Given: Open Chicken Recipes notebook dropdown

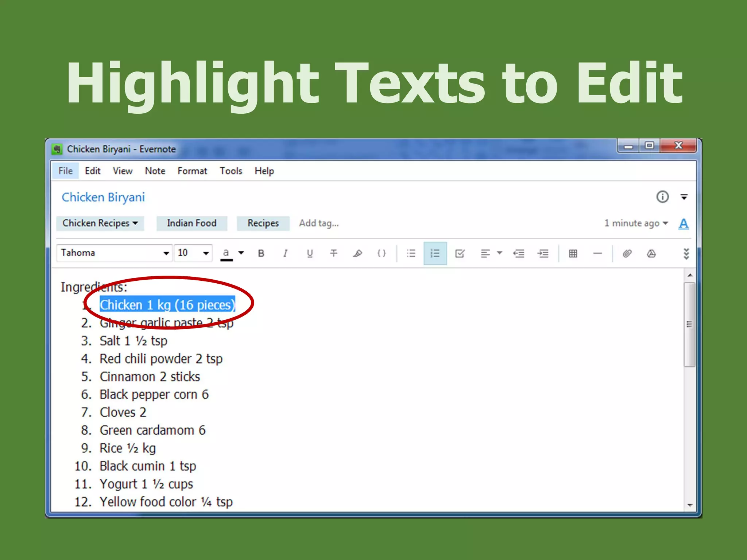Looking at the screenshot, I should (100, 223).
